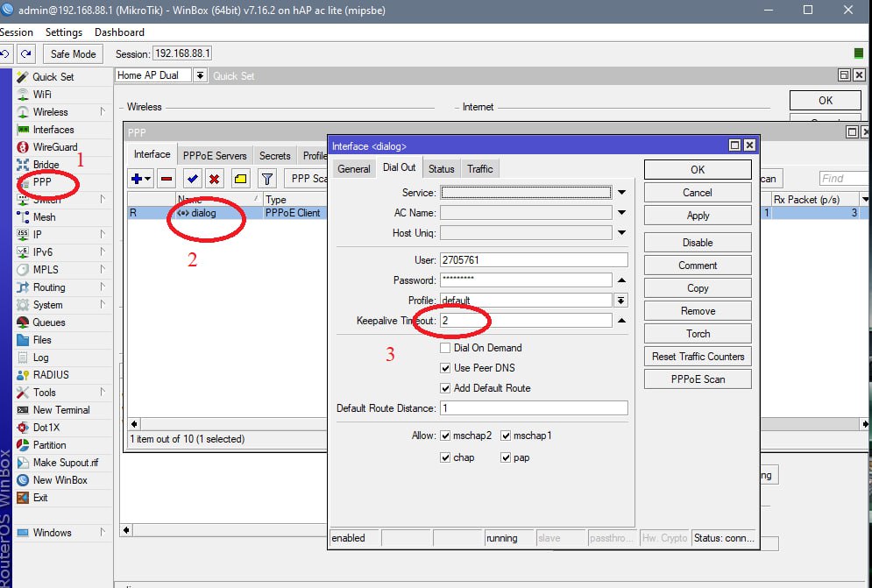Click the filter funnel icon in PPP toolbar
Viewport: 872px width, 588px height.
click(x=267, y=179)
